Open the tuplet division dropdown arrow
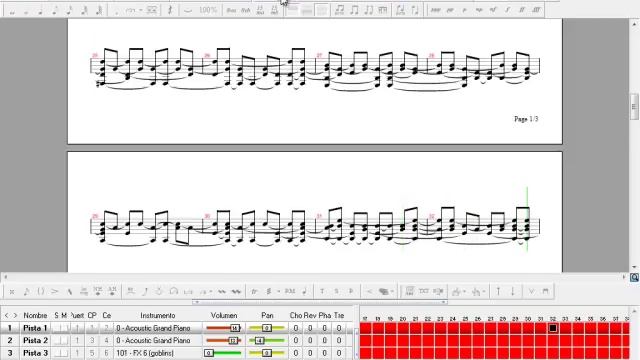 [141, 10]
